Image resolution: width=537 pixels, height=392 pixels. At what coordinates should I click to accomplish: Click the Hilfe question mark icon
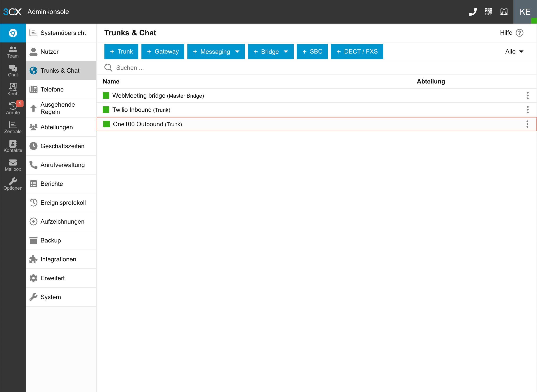tap(520, 33)
